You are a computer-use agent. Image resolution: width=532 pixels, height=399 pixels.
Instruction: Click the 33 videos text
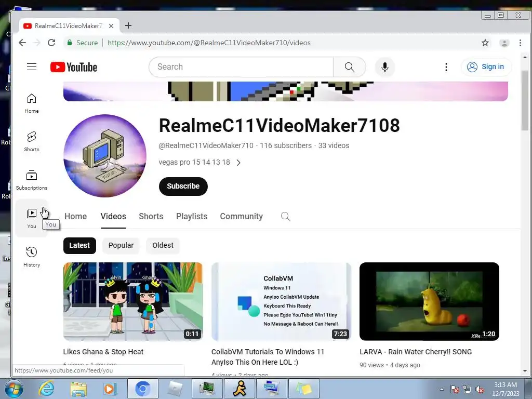click(x=334, y=145)
